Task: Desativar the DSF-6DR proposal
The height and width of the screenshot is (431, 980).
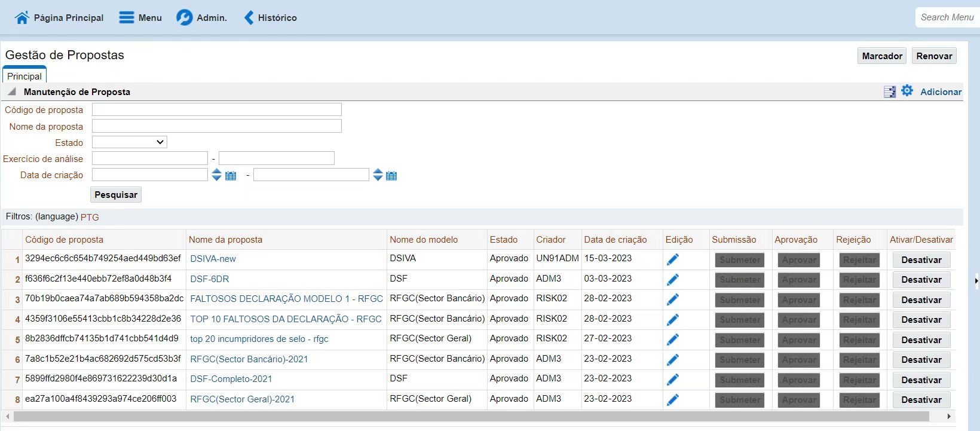Action: tap(921, 280)
